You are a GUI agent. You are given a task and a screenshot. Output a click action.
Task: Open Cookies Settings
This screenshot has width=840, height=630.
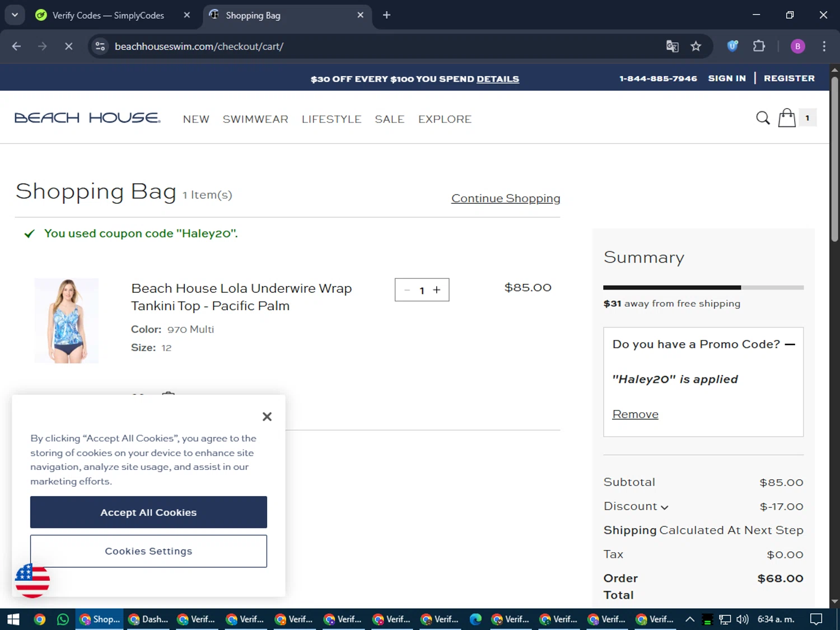point(148,551)
